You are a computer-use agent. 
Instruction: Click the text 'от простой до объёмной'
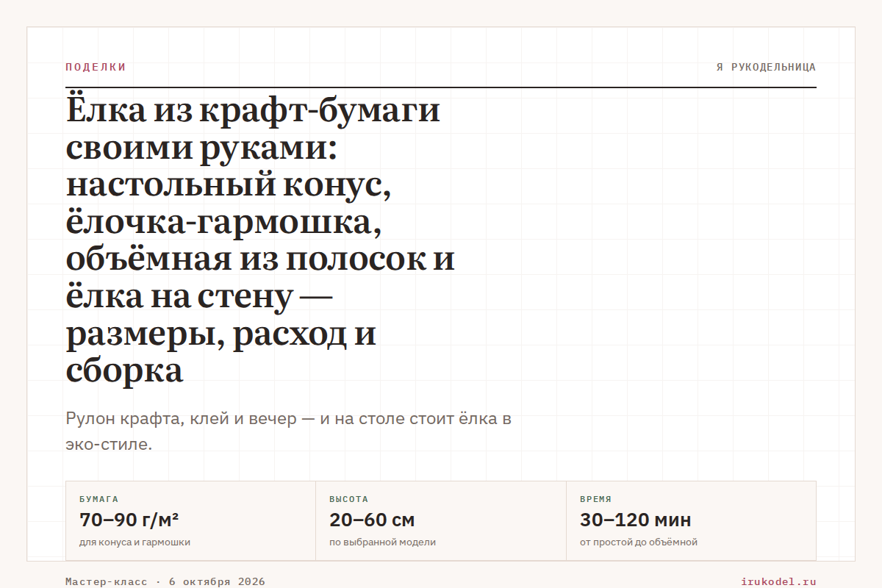(639, 542)
